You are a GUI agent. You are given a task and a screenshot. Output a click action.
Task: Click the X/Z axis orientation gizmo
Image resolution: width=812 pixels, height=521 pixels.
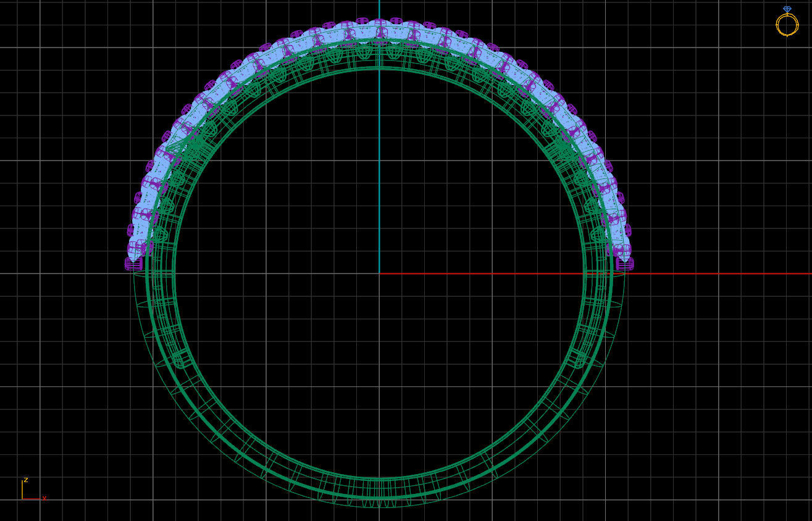tap(33, 489)
